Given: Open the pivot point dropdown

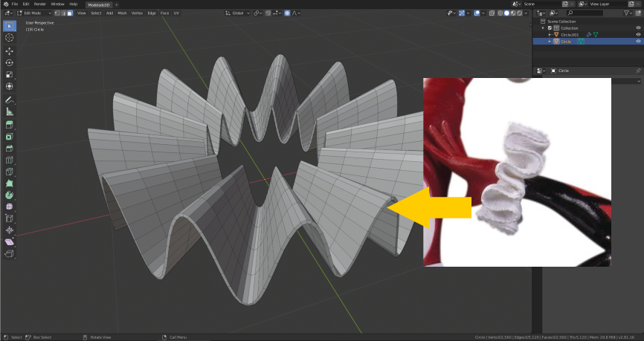Looking at the screenshot, I should 258,13.
